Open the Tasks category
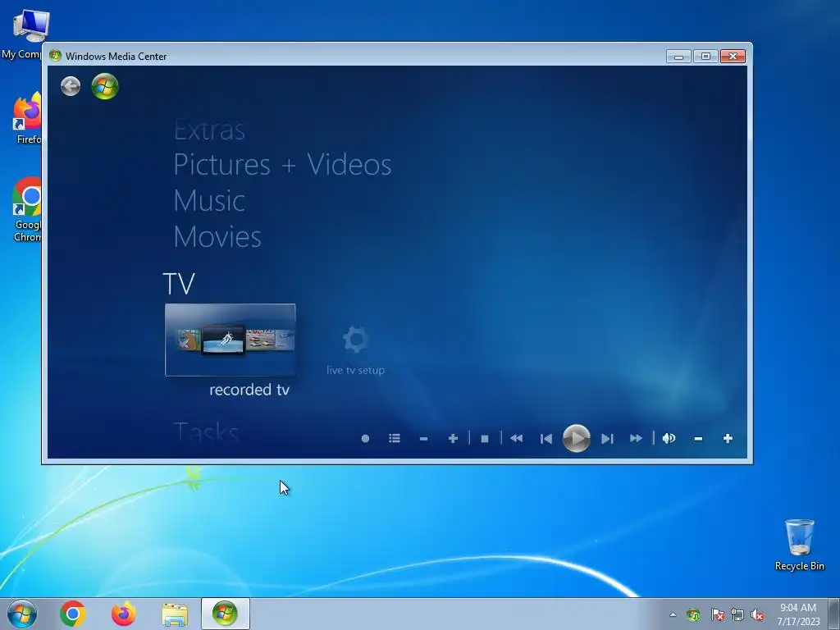Image resolution: width=840 pixels, height=630 pixels. [206, 431]
